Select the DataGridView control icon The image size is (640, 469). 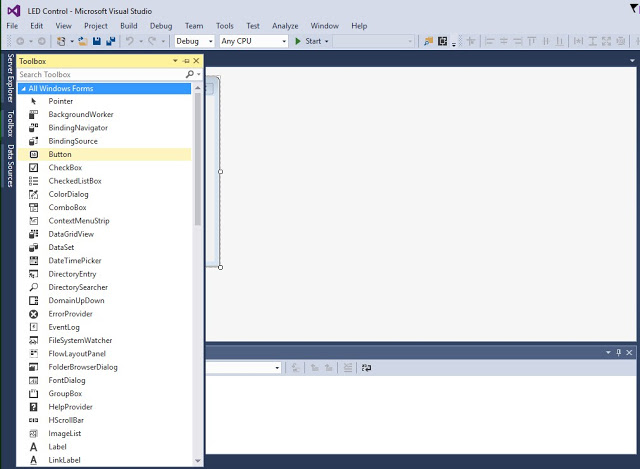(34, 234)
